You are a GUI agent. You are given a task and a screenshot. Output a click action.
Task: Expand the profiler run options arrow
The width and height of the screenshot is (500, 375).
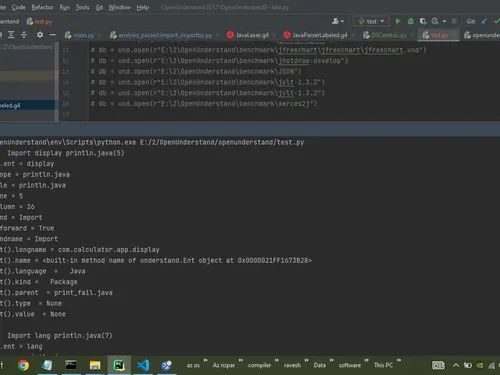coord(444,21)
